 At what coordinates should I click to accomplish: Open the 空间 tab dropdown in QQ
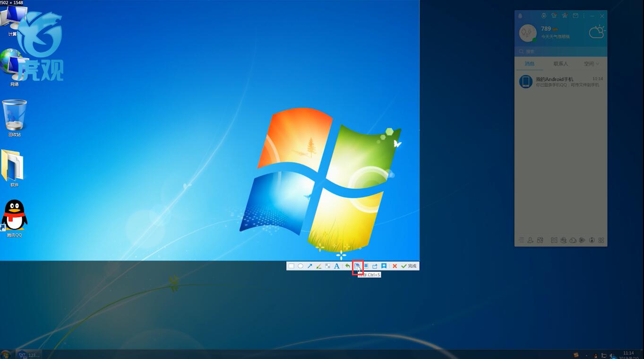coord(591,64)
